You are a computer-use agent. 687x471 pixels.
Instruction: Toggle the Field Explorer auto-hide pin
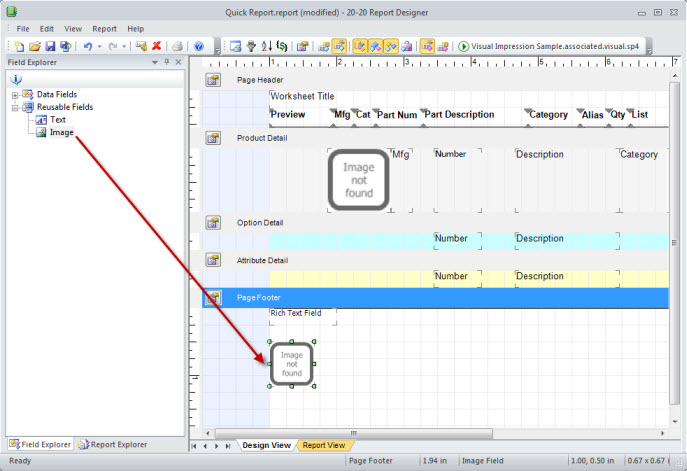coord(166,62)
